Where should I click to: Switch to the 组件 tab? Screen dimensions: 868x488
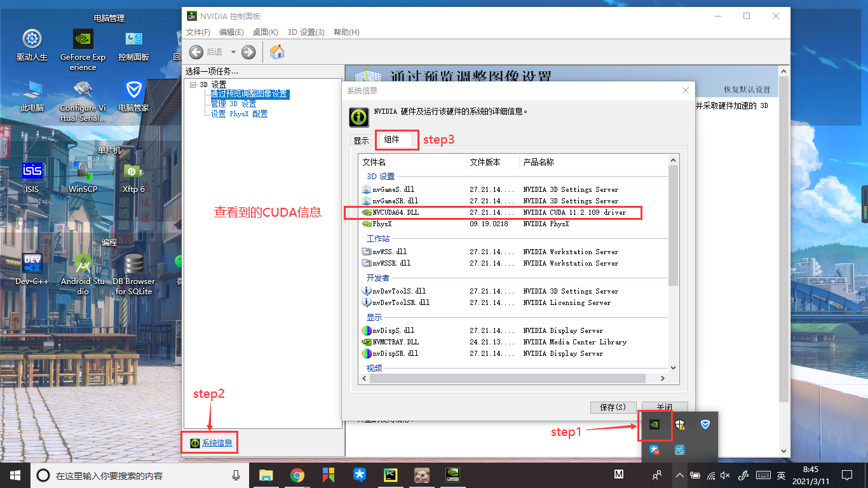tap(392, 139)
